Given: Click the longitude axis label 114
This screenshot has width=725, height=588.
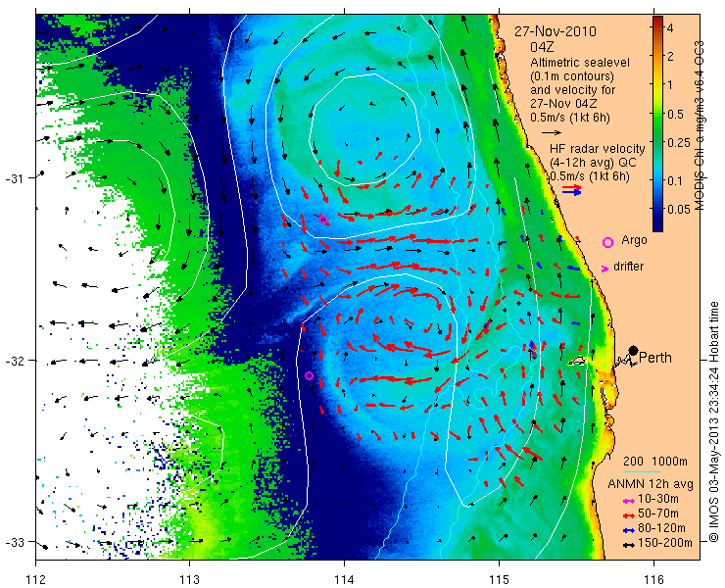Looking at the screenshot, I should [344, 579].
